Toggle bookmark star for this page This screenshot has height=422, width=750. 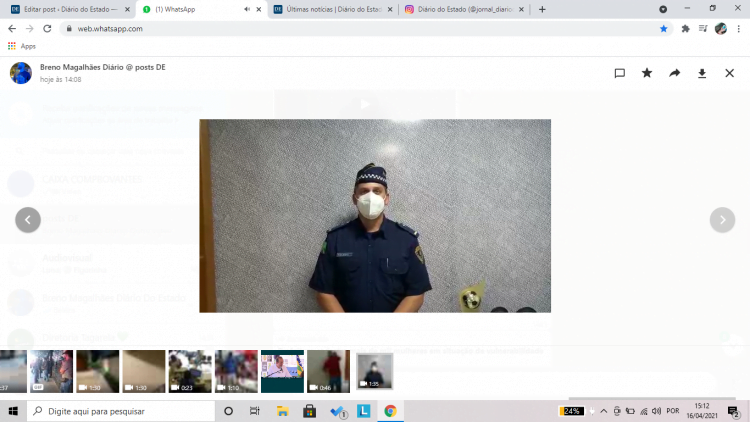coord(663,29)
